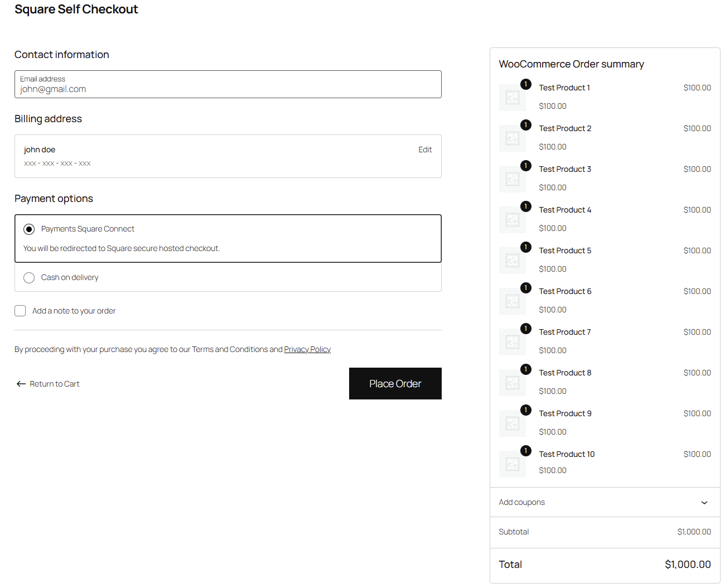This screenshot has height=588, width=725.
Task: Click the john doe billing name
Action: coord(40,150)
